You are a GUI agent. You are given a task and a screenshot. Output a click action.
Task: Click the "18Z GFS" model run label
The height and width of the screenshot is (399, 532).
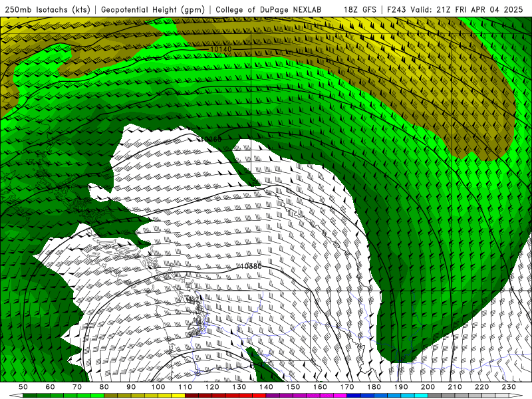pyautogui.click(x=360, y=9)
